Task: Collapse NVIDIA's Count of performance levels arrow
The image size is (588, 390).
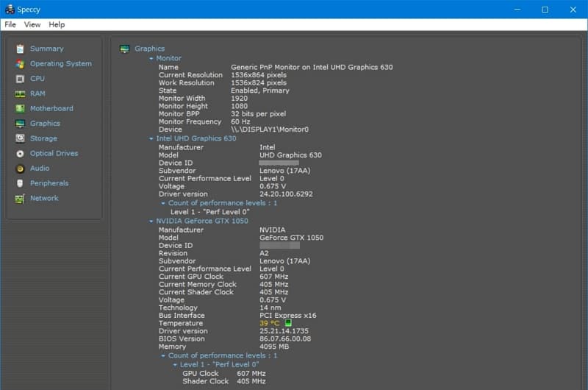Action: [x=163, y=355]
